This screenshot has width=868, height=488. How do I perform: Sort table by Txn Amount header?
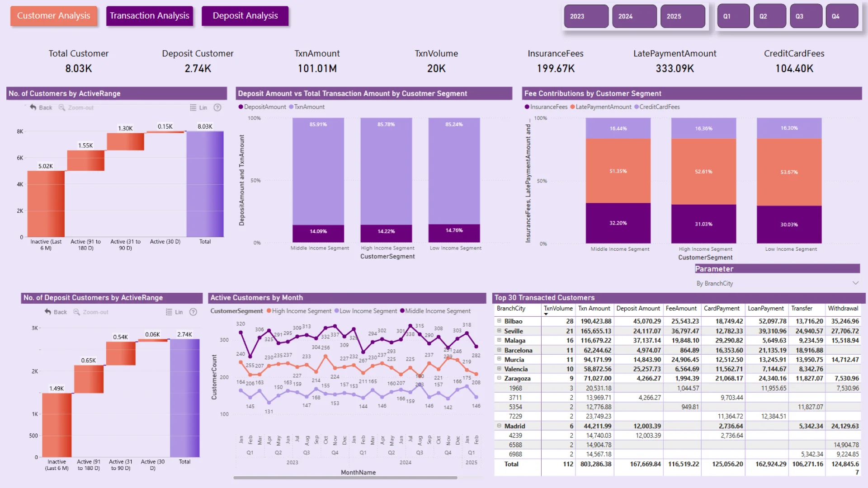coord(594,308)
